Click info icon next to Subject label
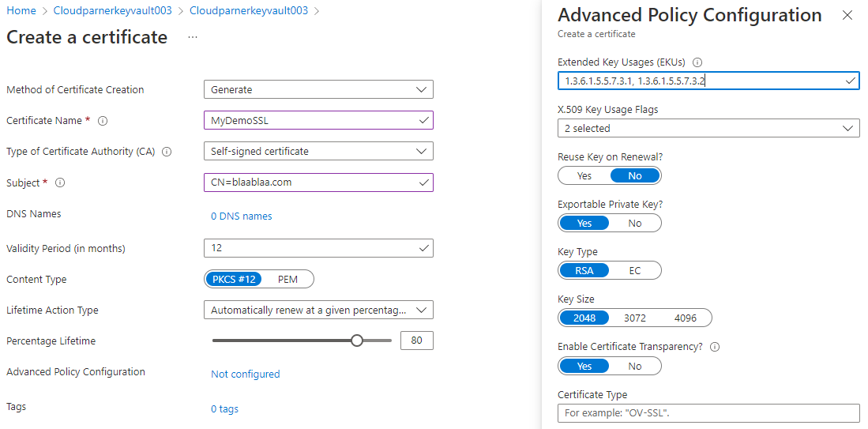This screenshot has width=868, height=429. [x=60, y=183]
